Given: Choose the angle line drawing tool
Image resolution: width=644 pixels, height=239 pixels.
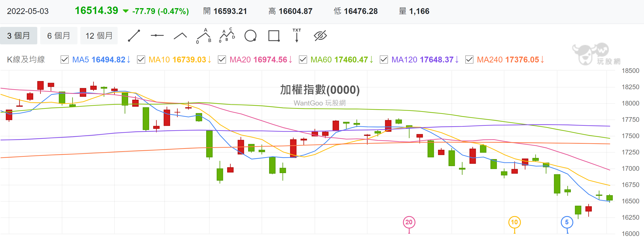Looking at the screenshot, I should click(180, 36).
